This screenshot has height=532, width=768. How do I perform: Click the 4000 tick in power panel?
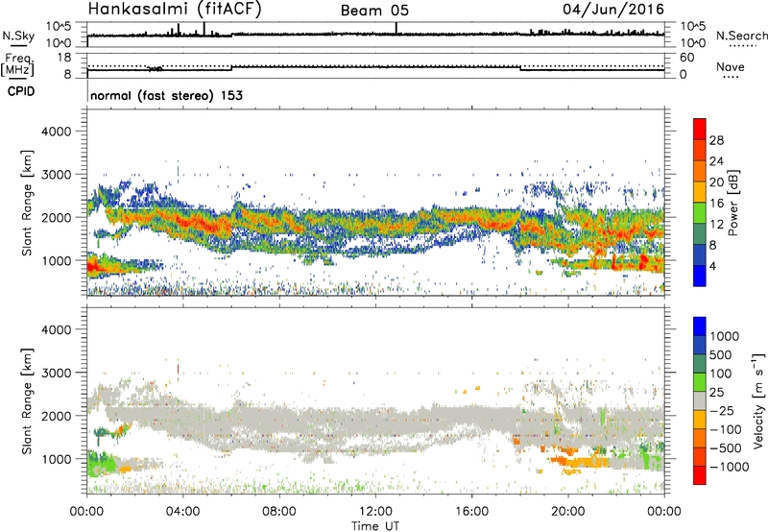(x=56, y=132)
